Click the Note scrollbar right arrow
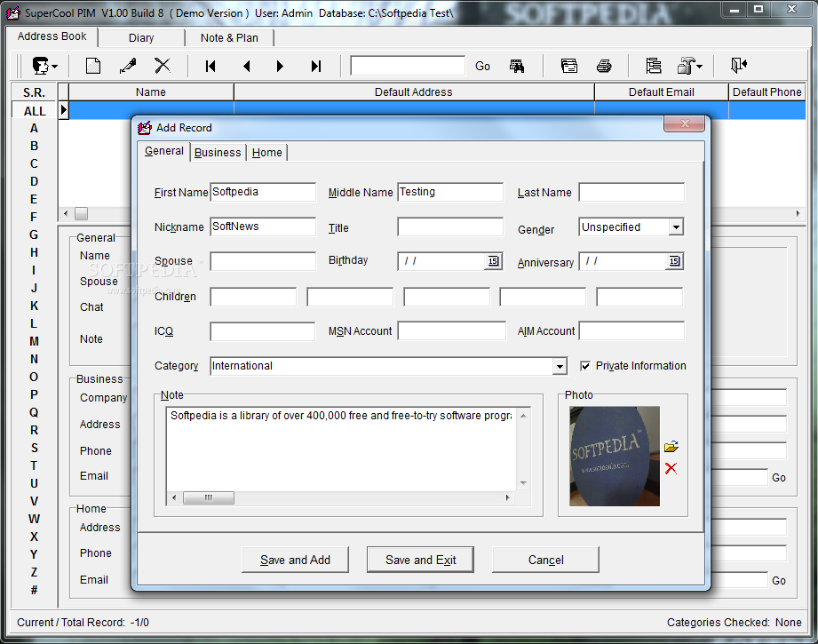The image size is (818, 644). (x=508, y=497)
